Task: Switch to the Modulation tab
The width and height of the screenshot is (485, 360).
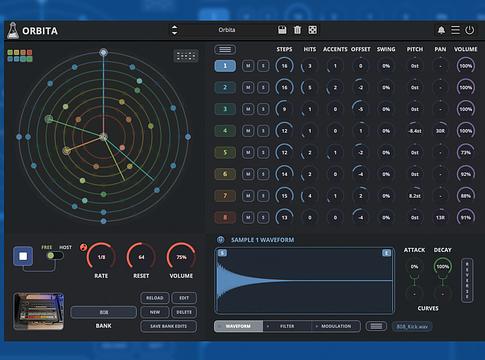Action: [336, 326]
